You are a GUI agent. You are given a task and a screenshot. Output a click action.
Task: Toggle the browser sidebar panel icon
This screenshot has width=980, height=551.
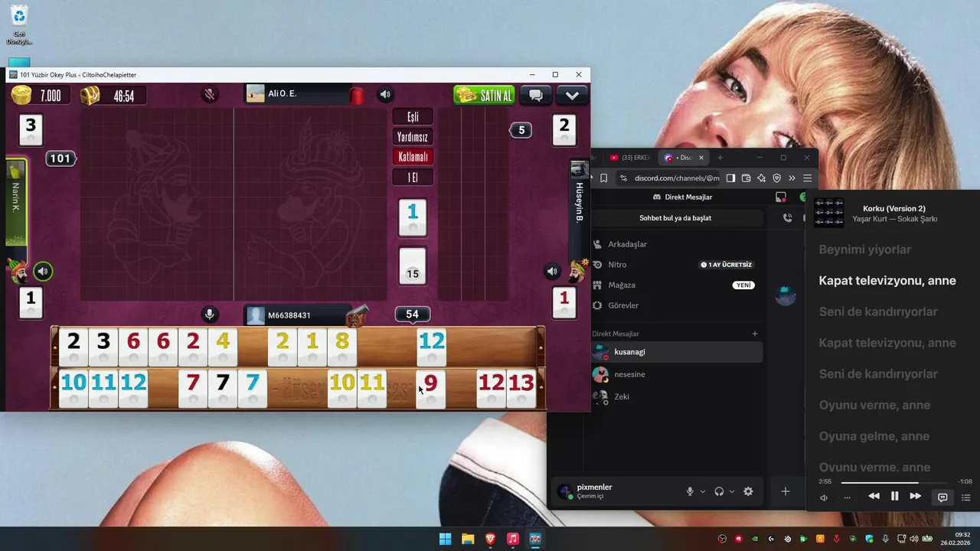click(730, 178)
